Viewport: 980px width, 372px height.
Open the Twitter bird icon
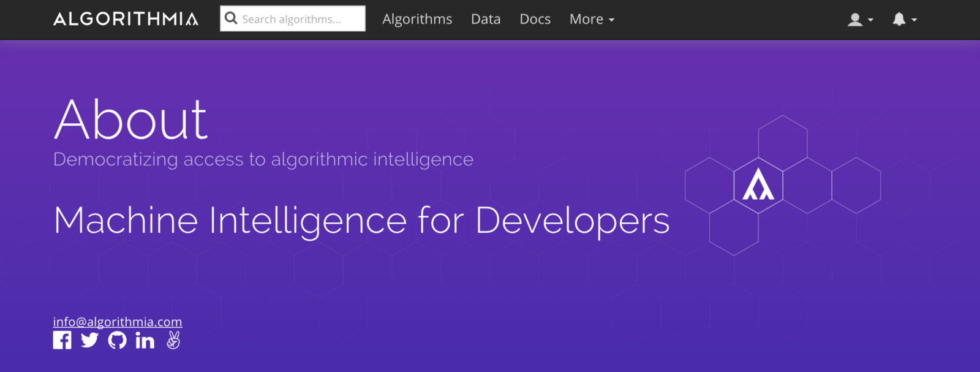pos(89,340)
